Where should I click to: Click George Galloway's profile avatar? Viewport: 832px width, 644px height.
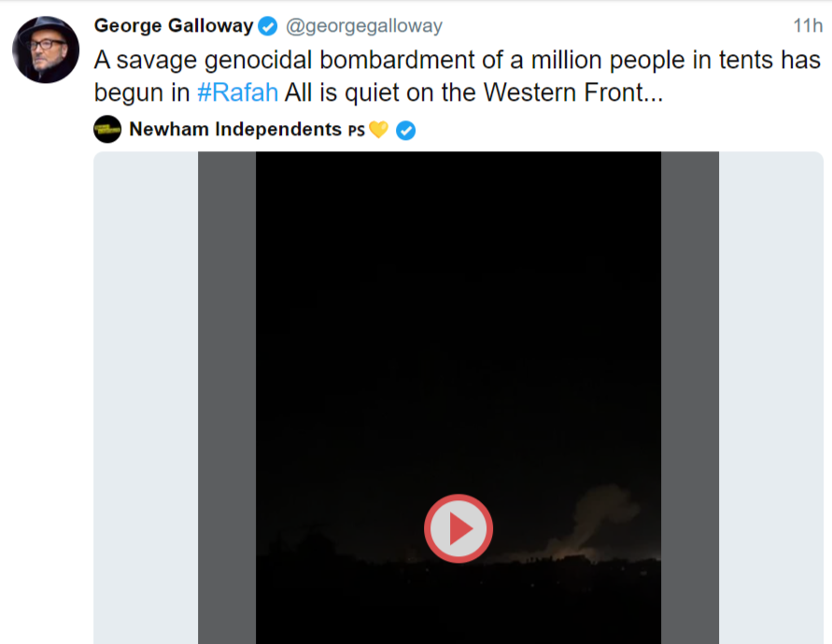tap(46, 49)
